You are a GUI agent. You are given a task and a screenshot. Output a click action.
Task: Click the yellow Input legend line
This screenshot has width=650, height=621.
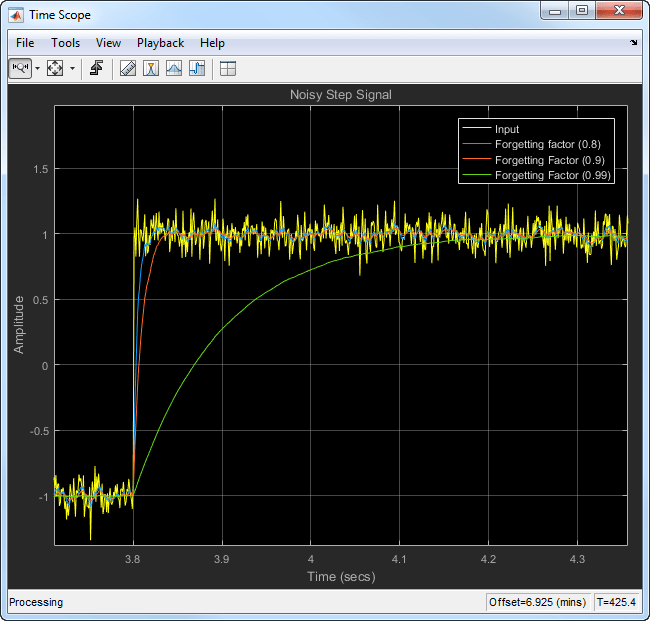click(476, 128)
